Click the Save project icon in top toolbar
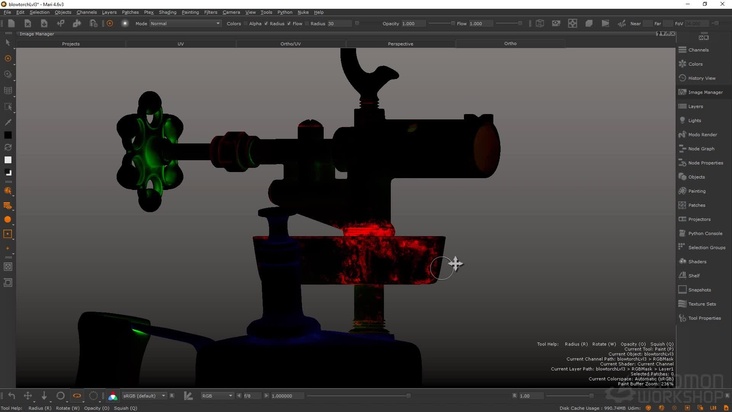 (x=44, y=23)
